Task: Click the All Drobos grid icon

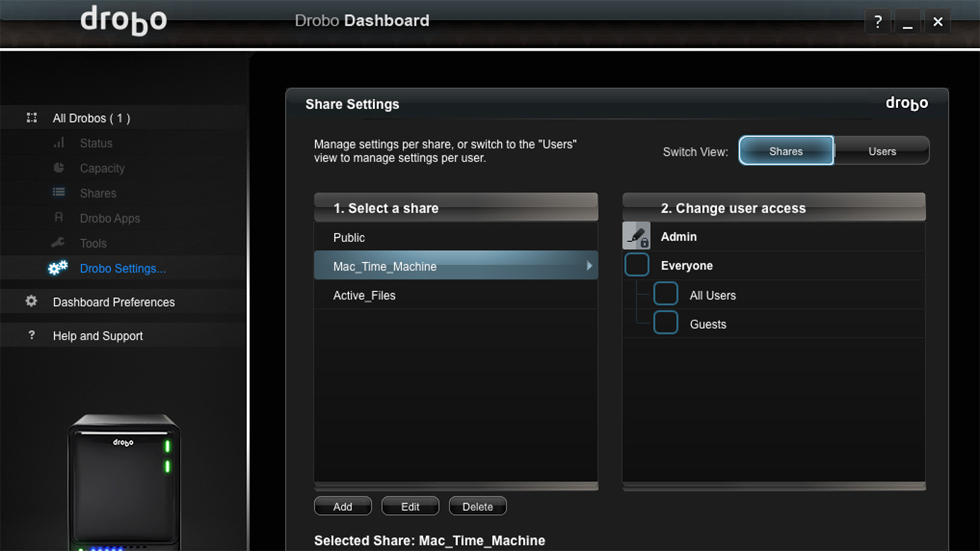Action: (x=32, y=118)
